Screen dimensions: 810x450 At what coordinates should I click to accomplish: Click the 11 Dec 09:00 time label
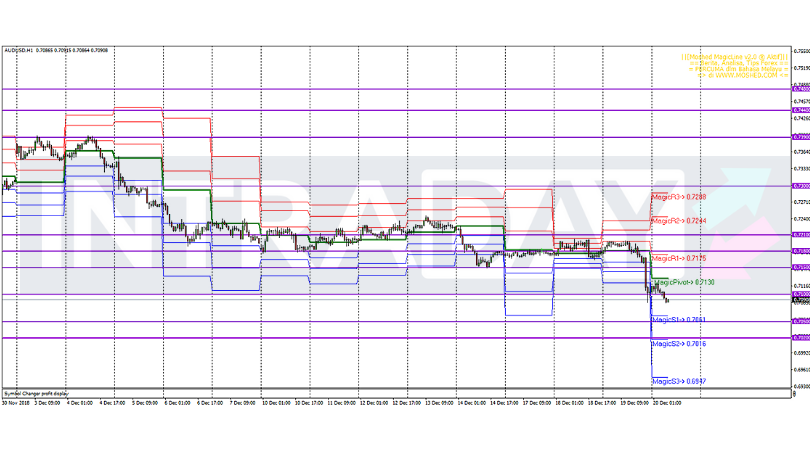(x=341, y=403)
